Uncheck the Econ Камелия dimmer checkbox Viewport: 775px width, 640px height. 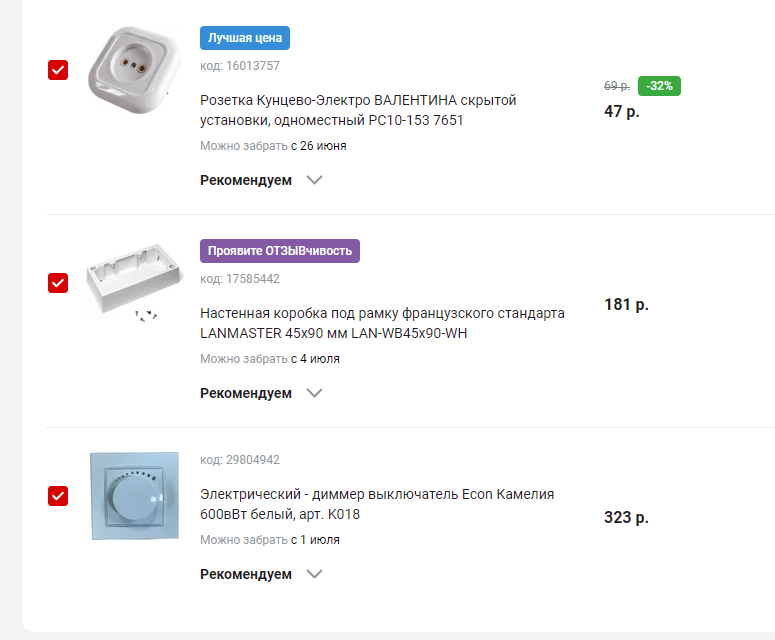[x=58, y=496]
